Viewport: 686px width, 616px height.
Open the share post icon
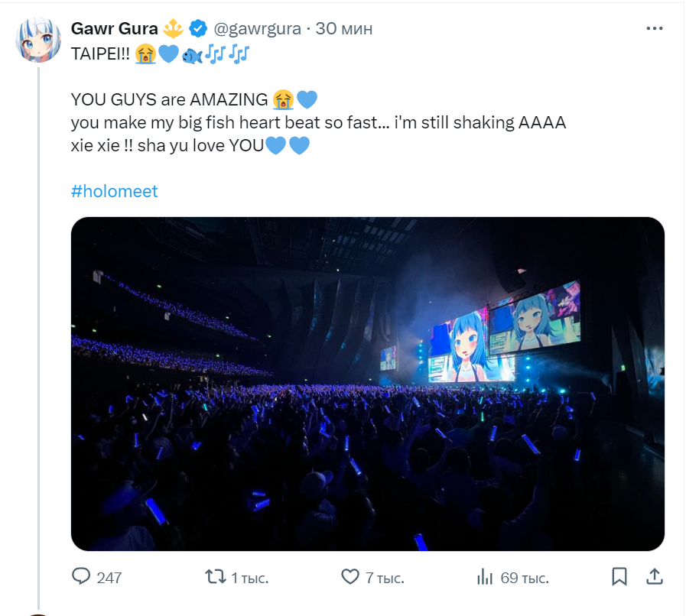click(655, 577)
